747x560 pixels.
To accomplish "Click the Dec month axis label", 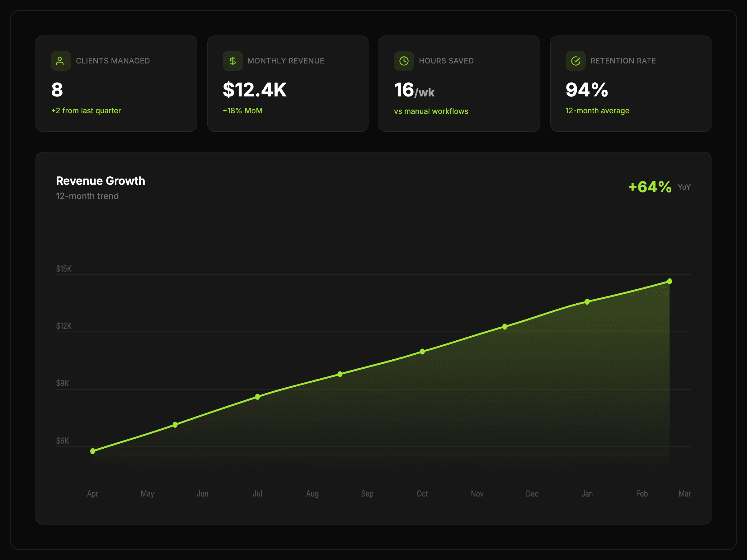I will pos(532,493).
